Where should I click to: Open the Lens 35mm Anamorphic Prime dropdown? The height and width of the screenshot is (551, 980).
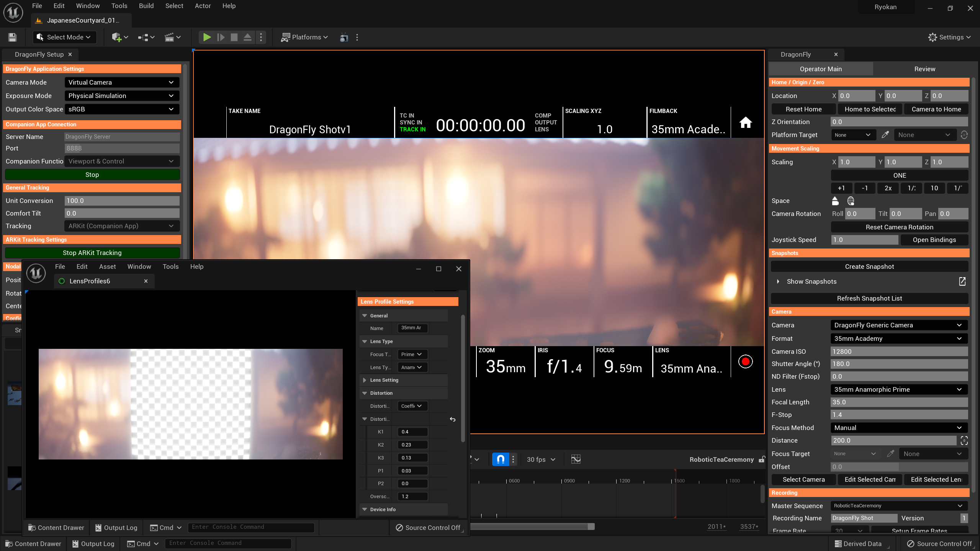coord(899,389)
